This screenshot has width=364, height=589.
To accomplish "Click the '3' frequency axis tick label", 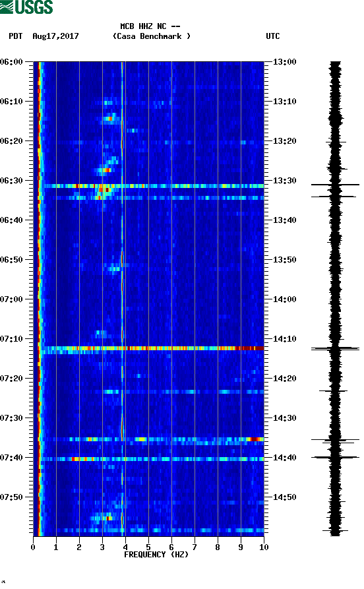I will point(102,547).
